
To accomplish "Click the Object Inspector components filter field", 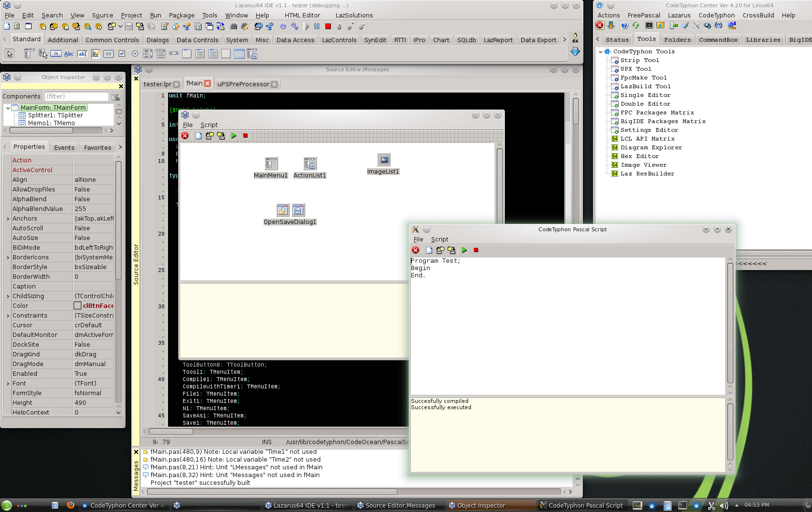I will click(x=77, y=96).
